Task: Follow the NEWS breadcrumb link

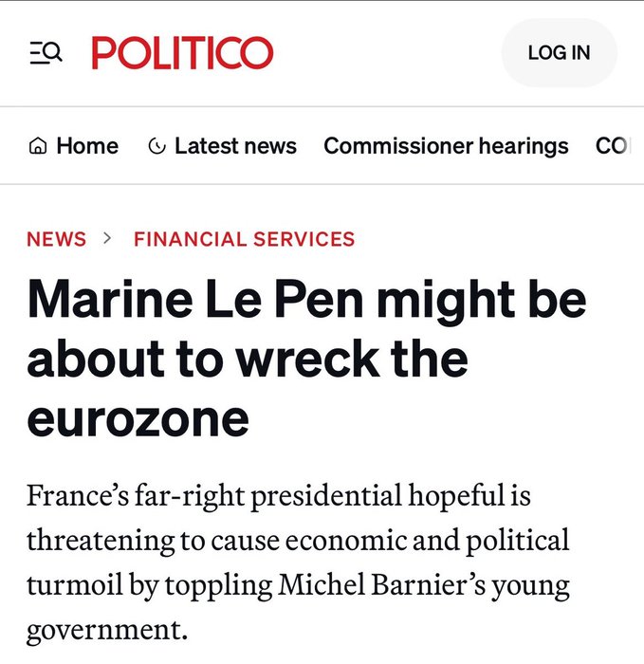Action: pyautogui.click(x=57, y=239)
